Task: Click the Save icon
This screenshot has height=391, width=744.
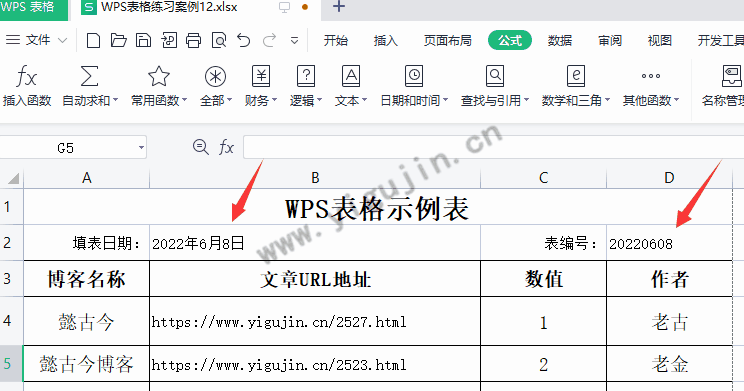Action: (x=143, y=41)
